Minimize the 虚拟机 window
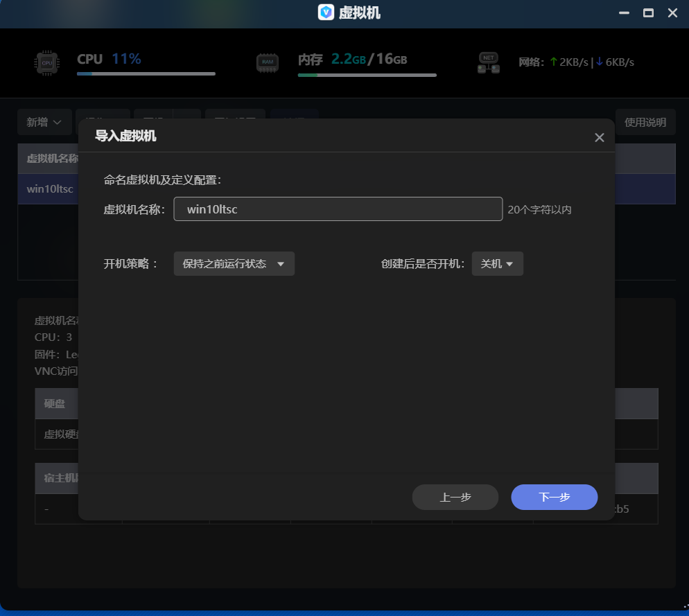Screen dimensions: 689x616 pos(624,12)
